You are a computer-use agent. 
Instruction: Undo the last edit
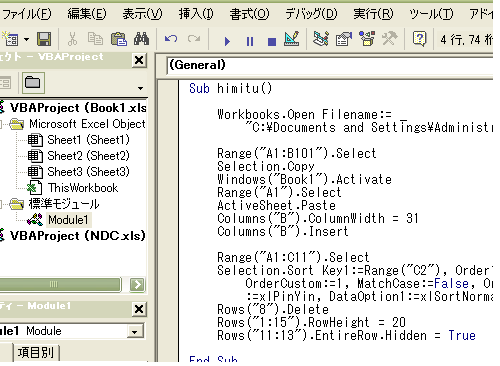[171, 39]
